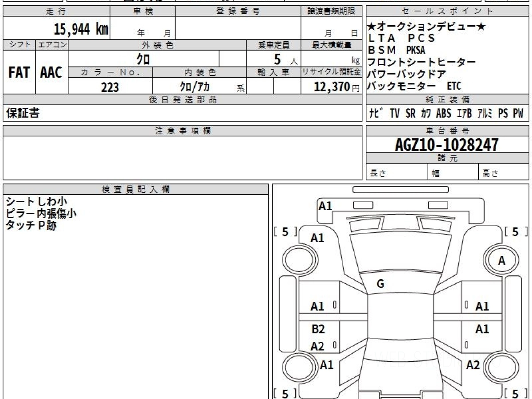Image resolution: width=532 pixels, height=399 pixels.
Task: Click the エアコン column header
Action: point(52,45)
